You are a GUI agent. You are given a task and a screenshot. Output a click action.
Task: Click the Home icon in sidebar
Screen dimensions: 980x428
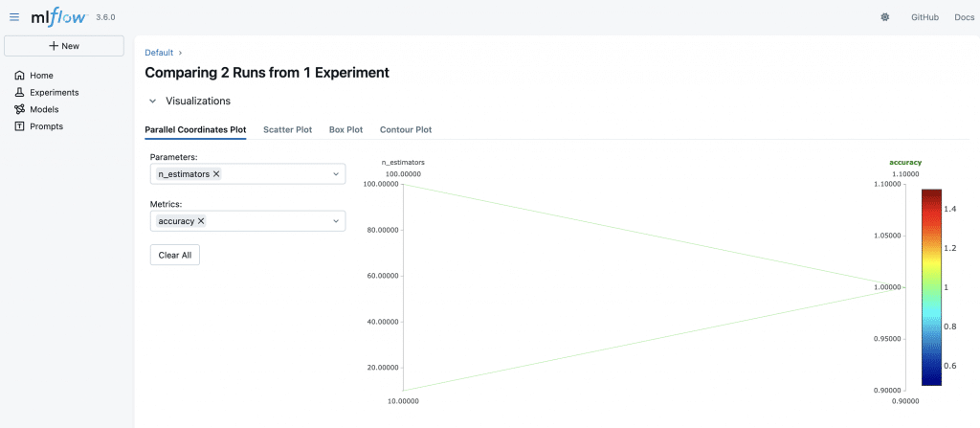[x=19, y=76]
